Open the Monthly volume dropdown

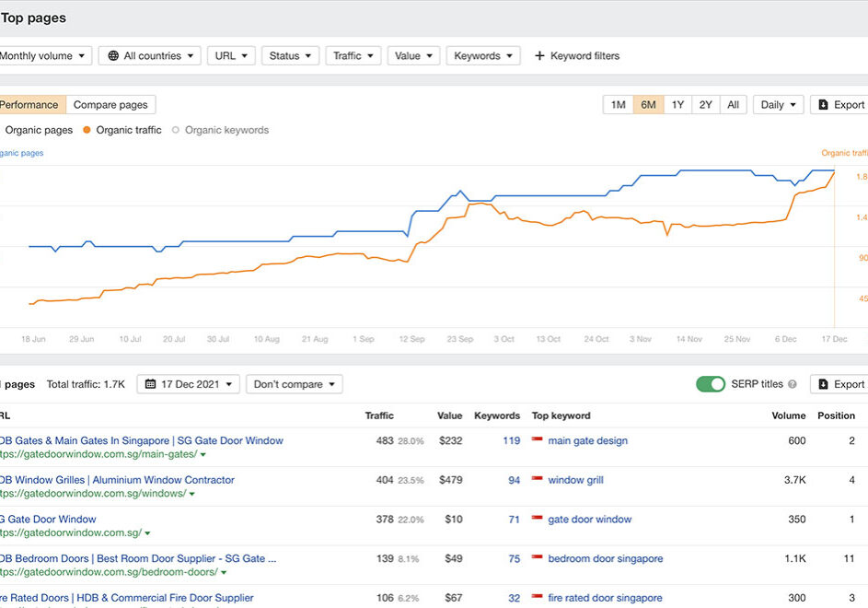click(x=43, y=56)
